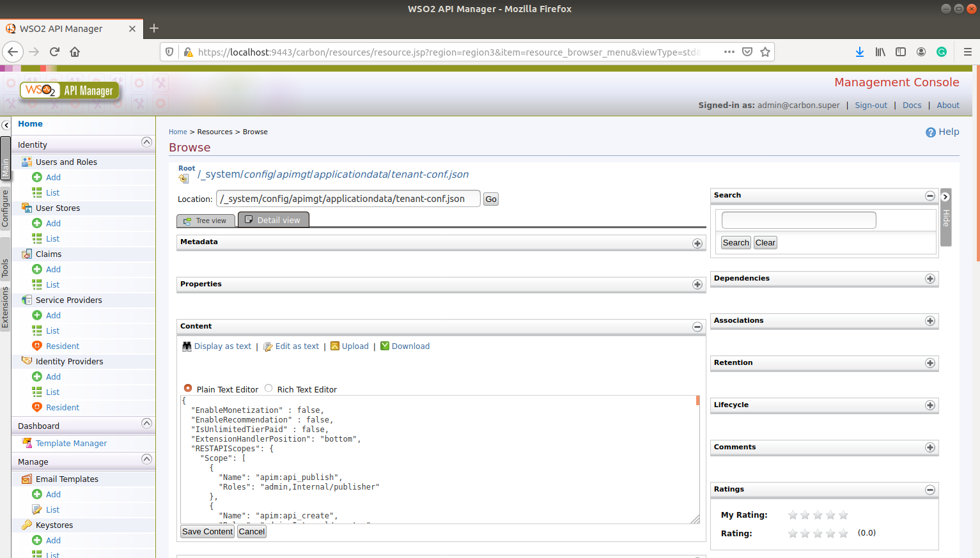Switch to the Tree view tab
The image size is (980, 558).
point(206,220)
